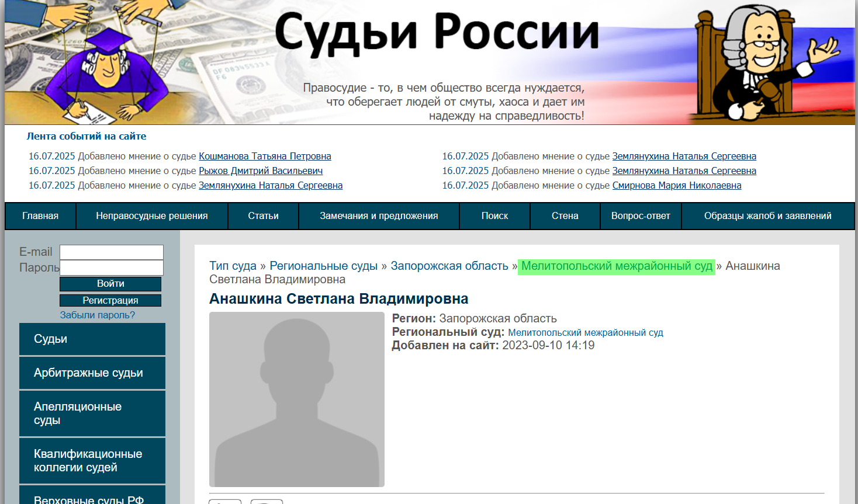
Task: Open Образцы жалоб и заявлений
Action: [x=767, y=215]
